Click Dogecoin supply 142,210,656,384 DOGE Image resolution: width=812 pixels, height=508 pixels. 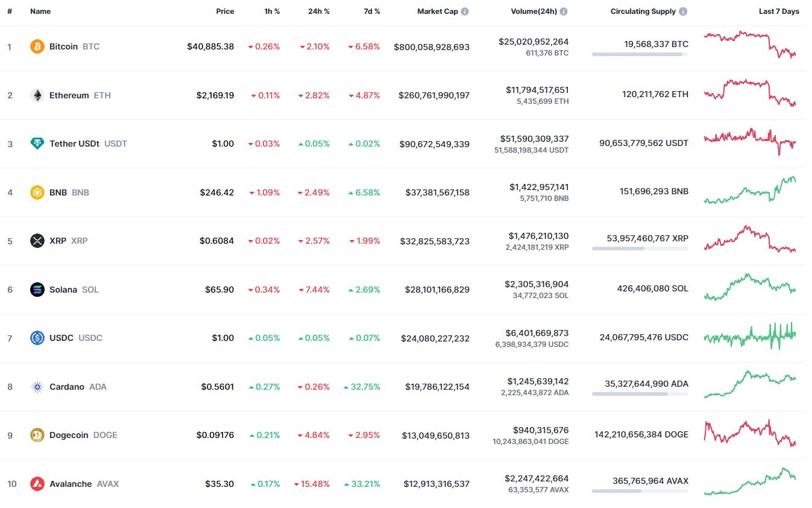click(641, 434)
